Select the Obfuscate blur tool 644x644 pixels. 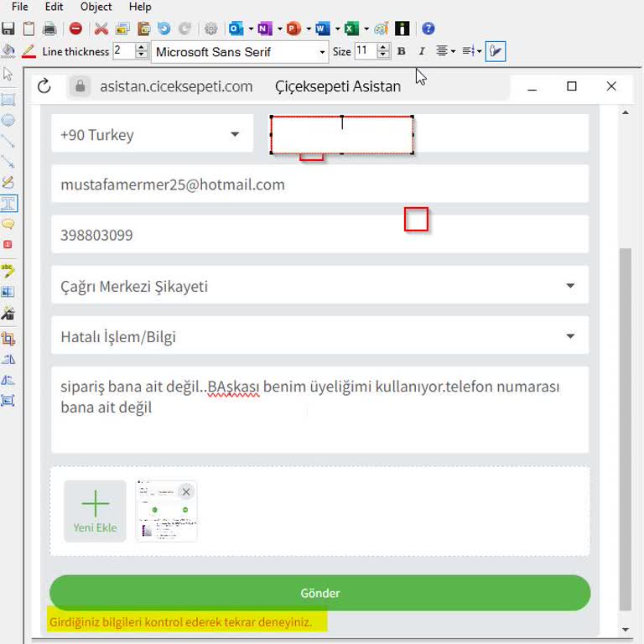(x=8, y=292)
